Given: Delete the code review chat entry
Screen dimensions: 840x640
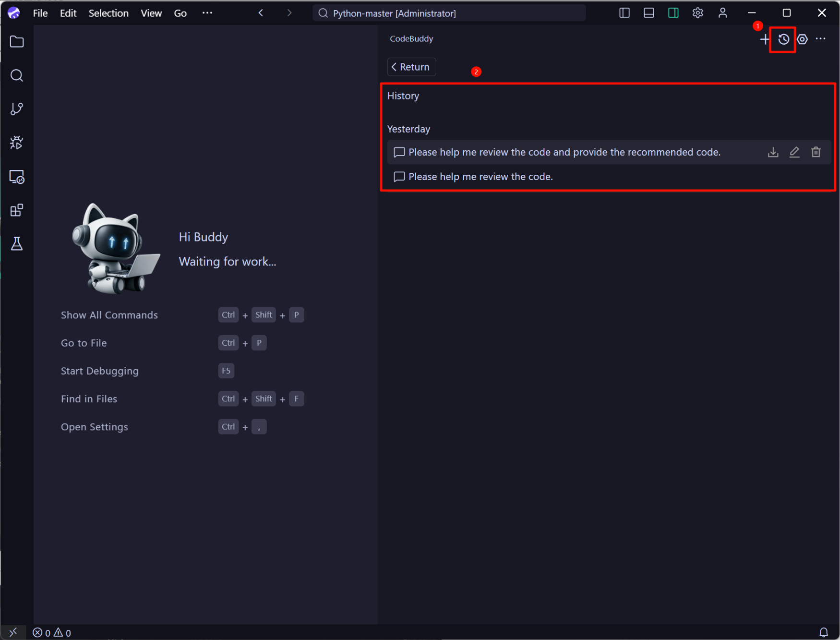Looking at the screenshot, I should tap(816, 152).
